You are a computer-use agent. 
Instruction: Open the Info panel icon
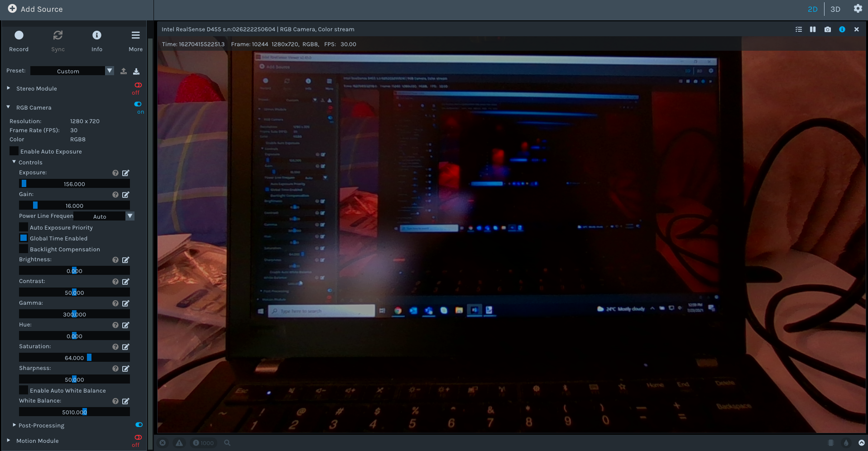tap(96, 35)
